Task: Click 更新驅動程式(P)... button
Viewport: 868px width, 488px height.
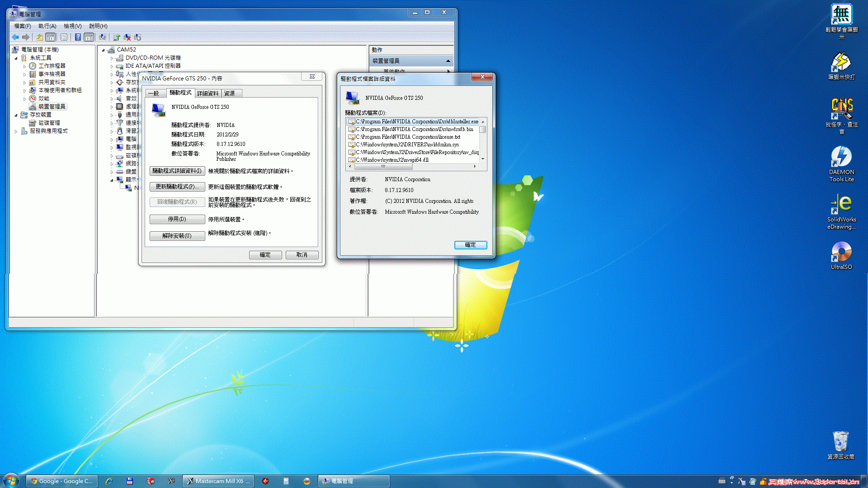Action: pos(177,187)
